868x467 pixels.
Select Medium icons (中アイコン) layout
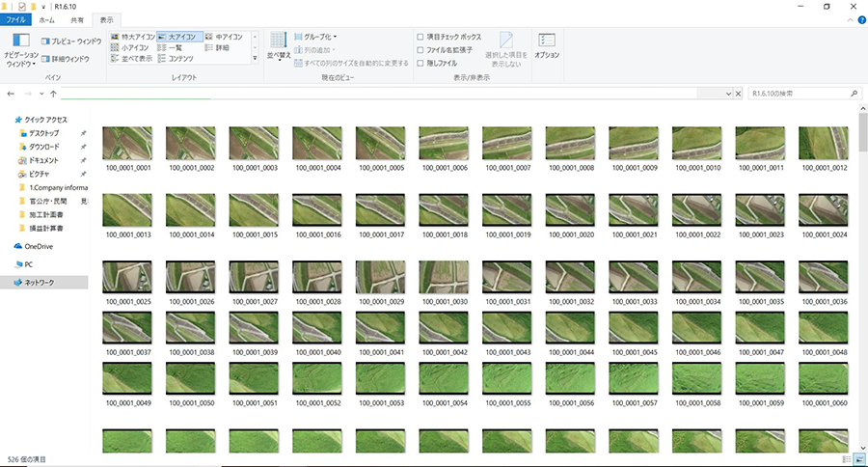224,37
